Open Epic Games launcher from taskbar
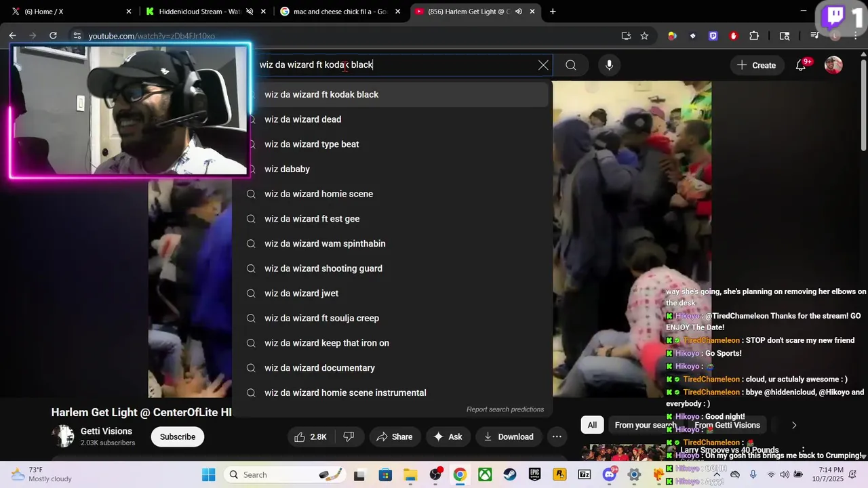Image resolution: width=868 pixels, height=488 pixels. click(534, 474)
